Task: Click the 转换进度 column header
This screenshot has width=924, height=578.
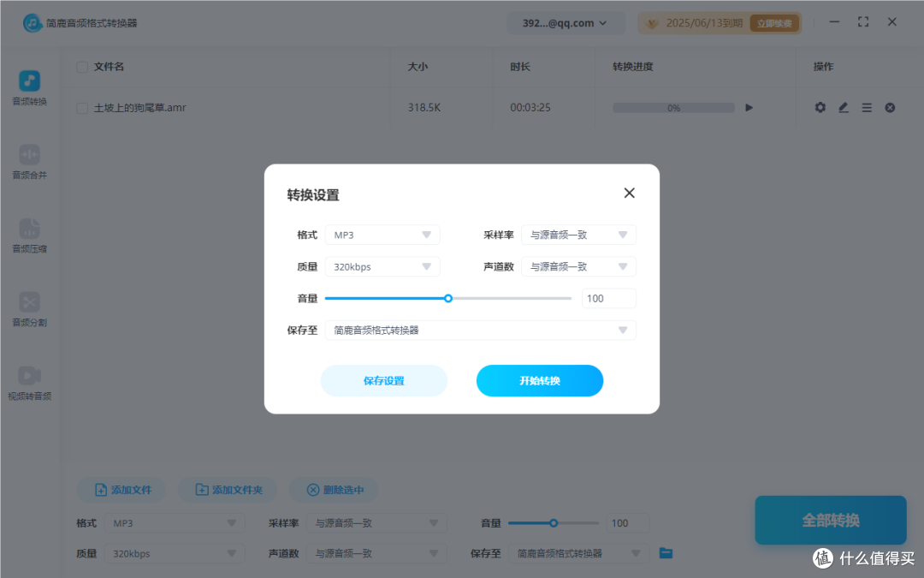Action: (x=633, y=67)
